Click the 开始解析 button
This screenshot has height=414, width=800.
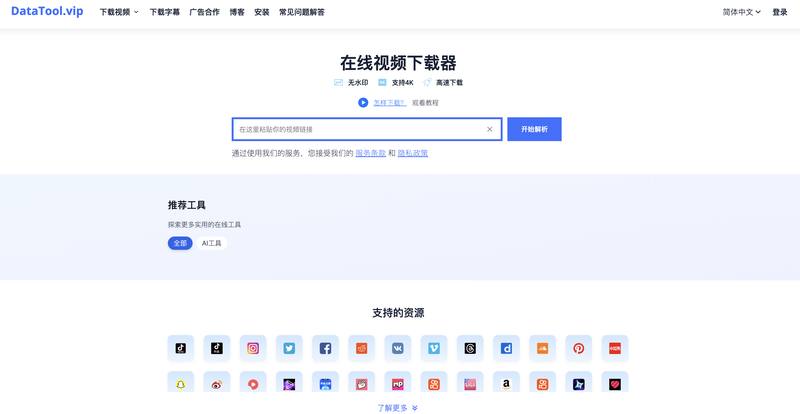coord(534,129)
